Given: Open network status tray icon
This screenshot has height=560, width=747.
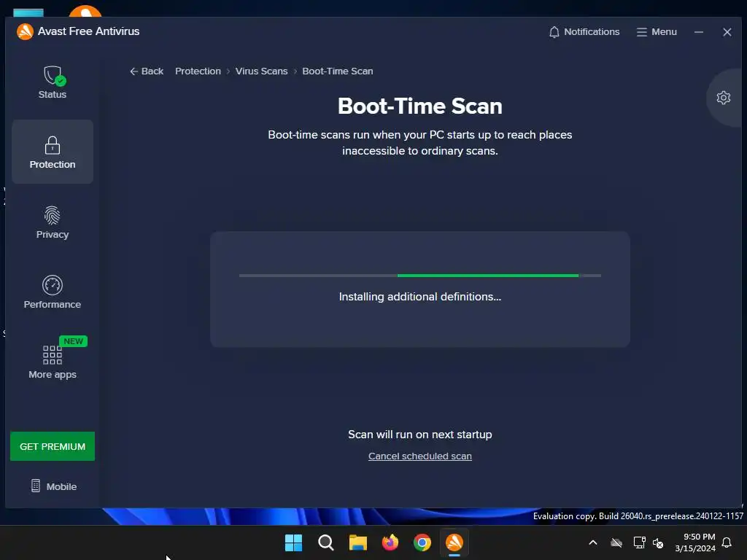Looking at the screenshot, I should [x=639, y=542].
